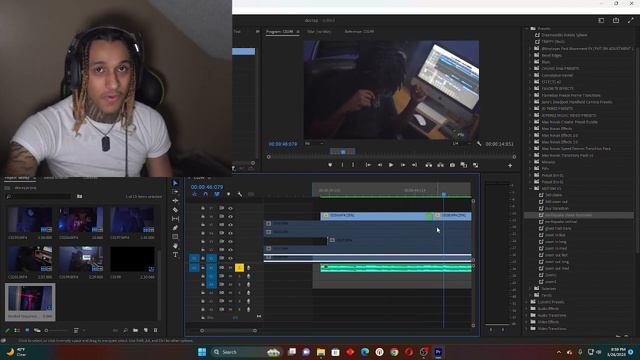Toggle insert sequences as nests option
This screenshot has width=640, height=360.
[194, 194]
